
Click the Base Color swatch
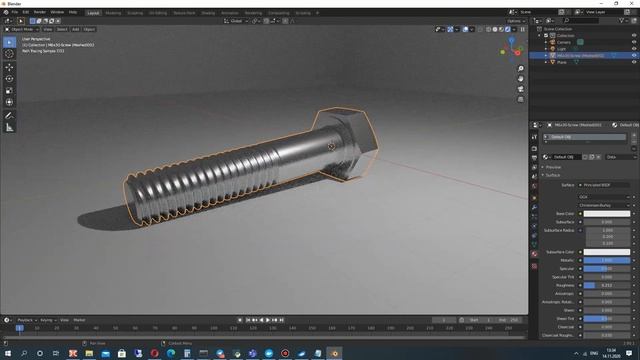point(607,214)
